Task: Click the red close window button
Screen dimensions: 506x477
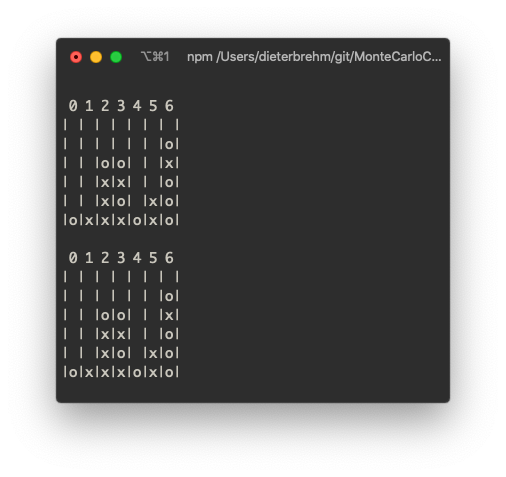Action: [76, 57]
